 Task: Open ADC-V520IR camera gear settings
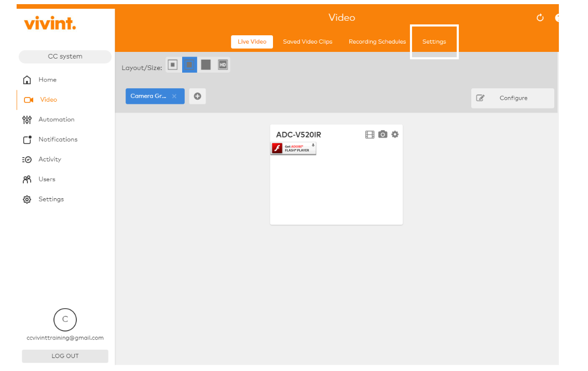coord(395,134)
